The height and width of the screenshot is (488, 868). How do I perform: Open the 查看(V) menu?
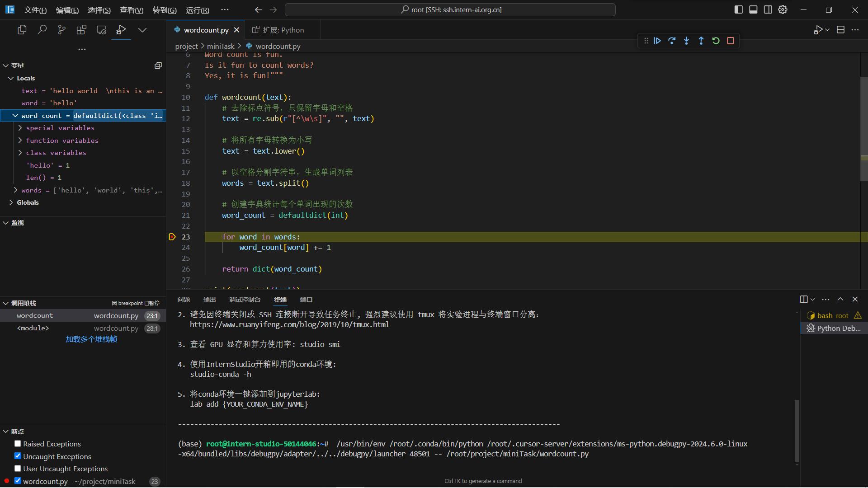pos(132,10)
